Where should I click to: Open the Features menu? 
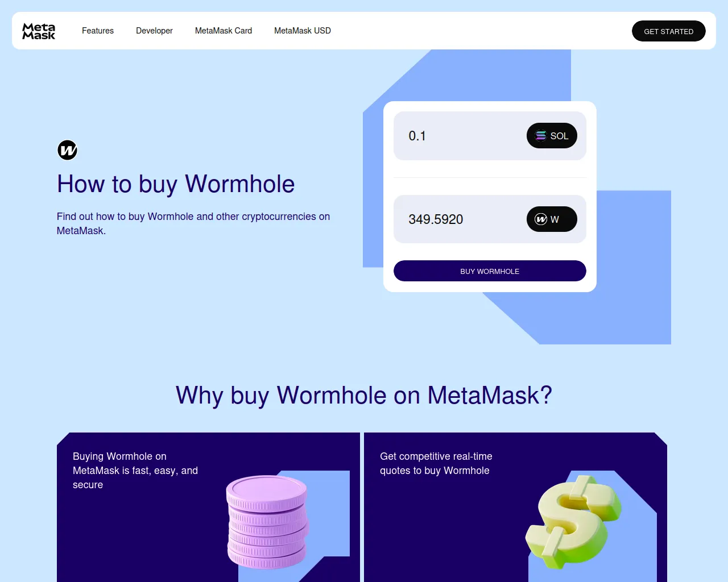pos(98,31)
